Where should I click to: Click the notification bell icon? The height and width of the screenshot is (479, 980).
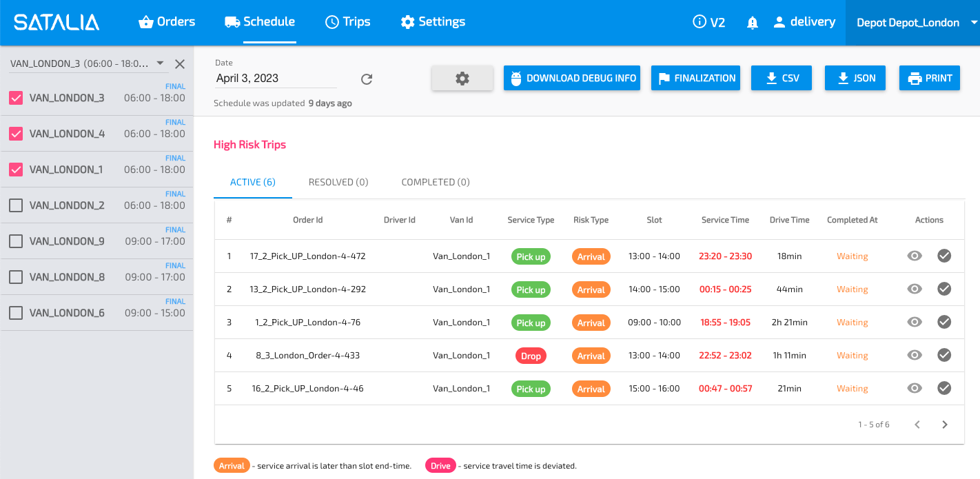(x=753, y=23)
